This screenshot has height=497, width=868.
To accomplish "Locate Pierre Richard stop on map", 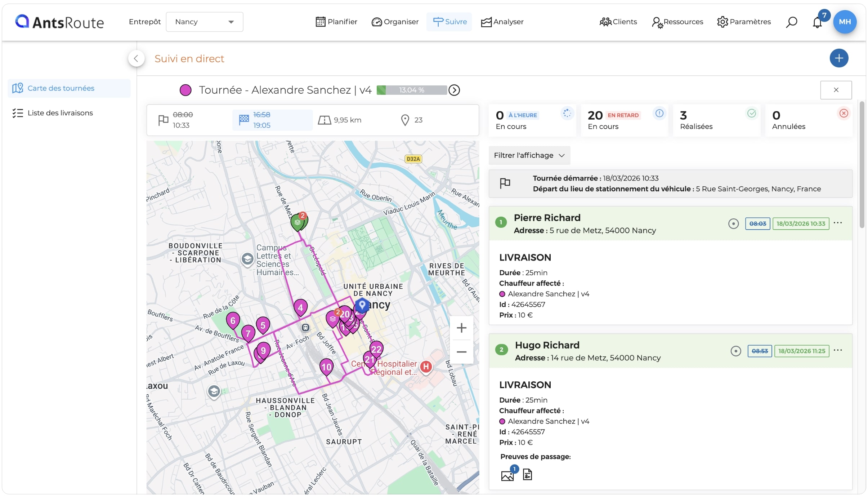I will (733, 224).
